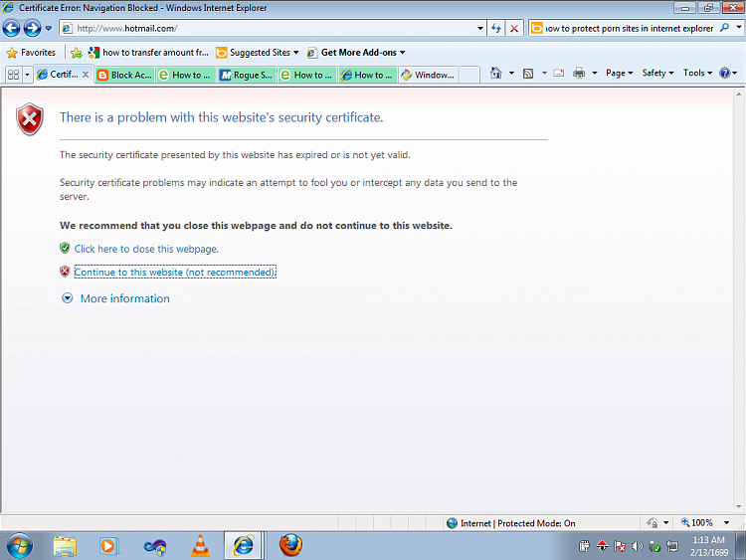This screenshot has height=560, width=746.
Task: Open Action Center flag icon in tray
Action: click(620, 546)
